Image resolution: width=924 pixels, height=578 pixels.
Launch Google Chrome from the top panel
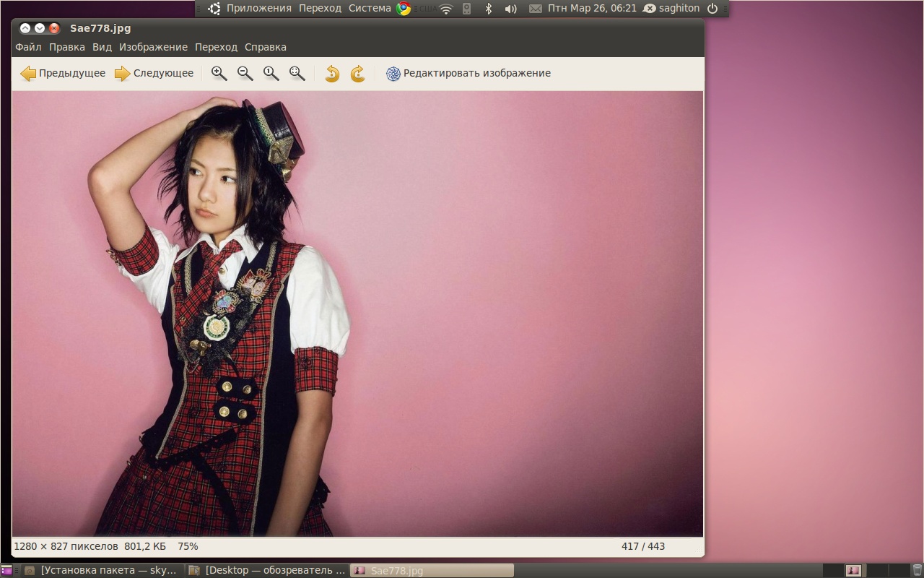click(x=404, y=9)
